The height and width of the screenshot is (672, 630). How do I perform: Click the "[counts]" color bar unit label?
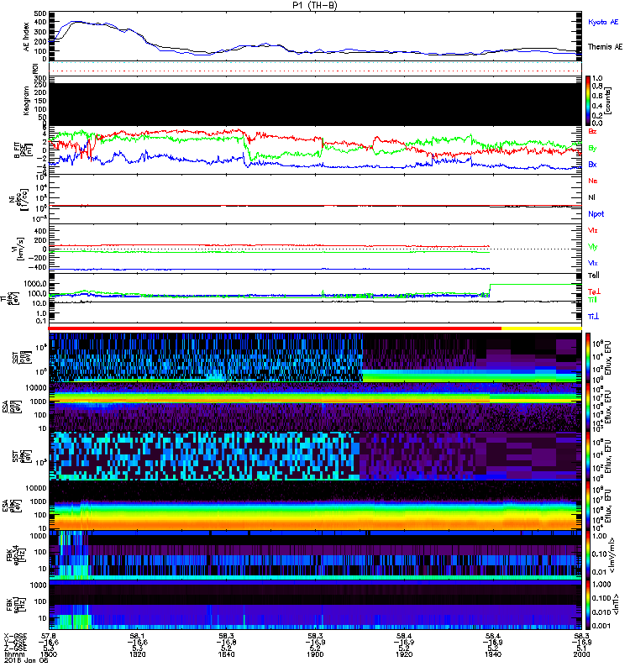click(x=608, y=101)
